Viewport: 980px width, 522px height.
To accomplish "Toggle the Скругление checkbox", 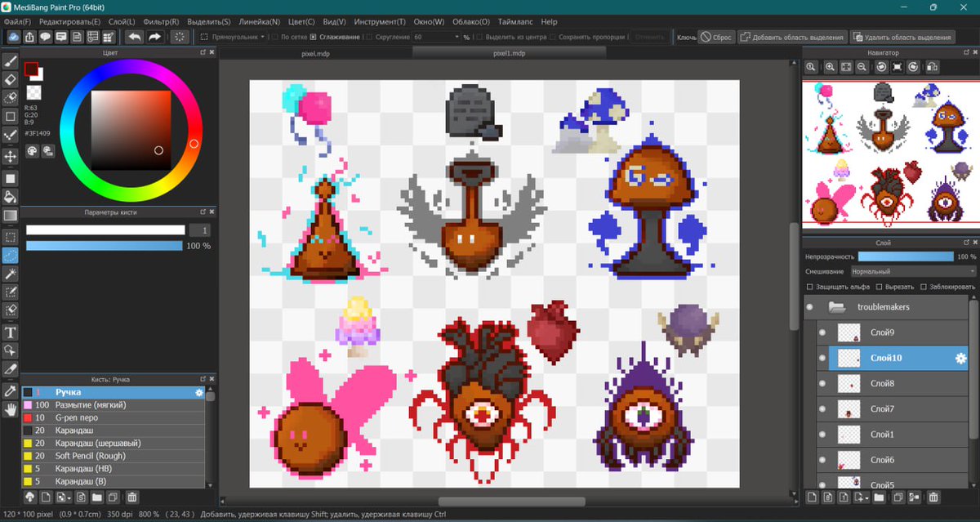I will [x=369, y=37].
